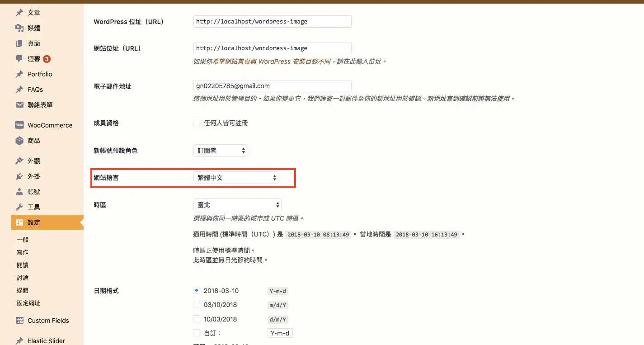
Task: Click the pages icon beside 頁面
Action: click(x=19, y=43)
